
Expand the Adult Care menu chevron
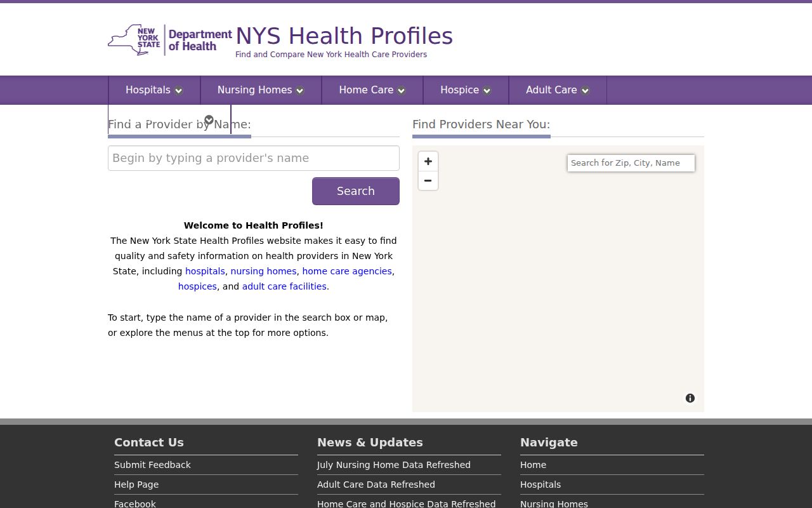(x=585, y=91)
